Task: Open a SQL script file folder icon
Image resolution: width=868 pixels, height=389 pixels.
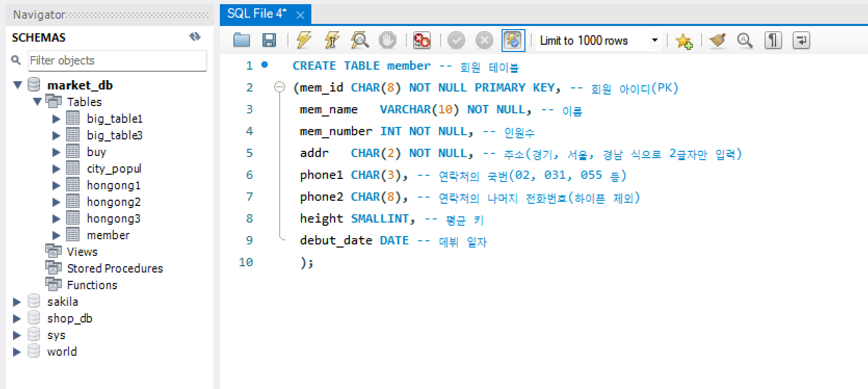Action: pyautogui.click(x=242, y=40)
